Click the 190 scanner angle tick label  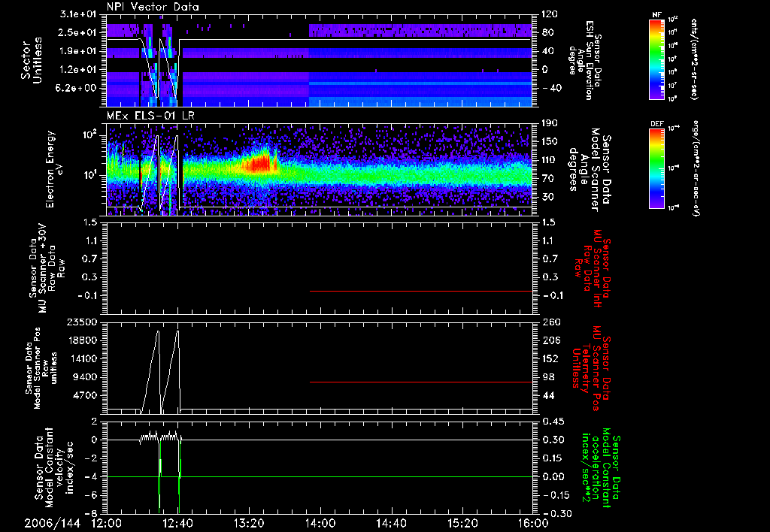(x=550, y=123)
